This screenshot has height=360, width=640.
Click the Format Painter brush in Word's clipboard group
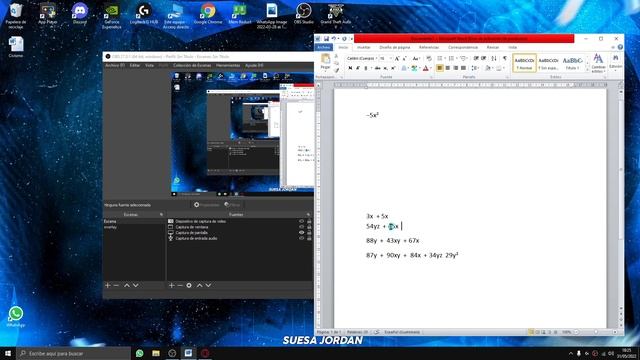pos(336,70)
